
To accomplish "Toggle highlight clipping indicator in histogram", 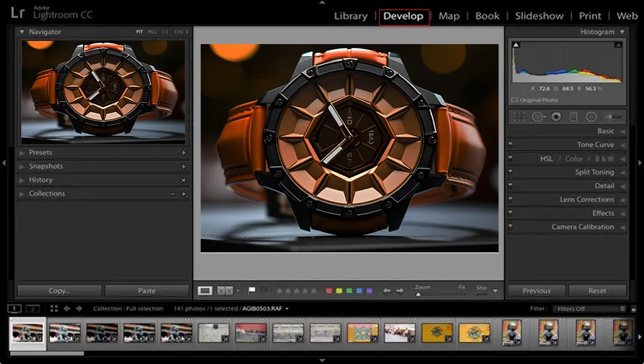I will (x=618, y=45).
